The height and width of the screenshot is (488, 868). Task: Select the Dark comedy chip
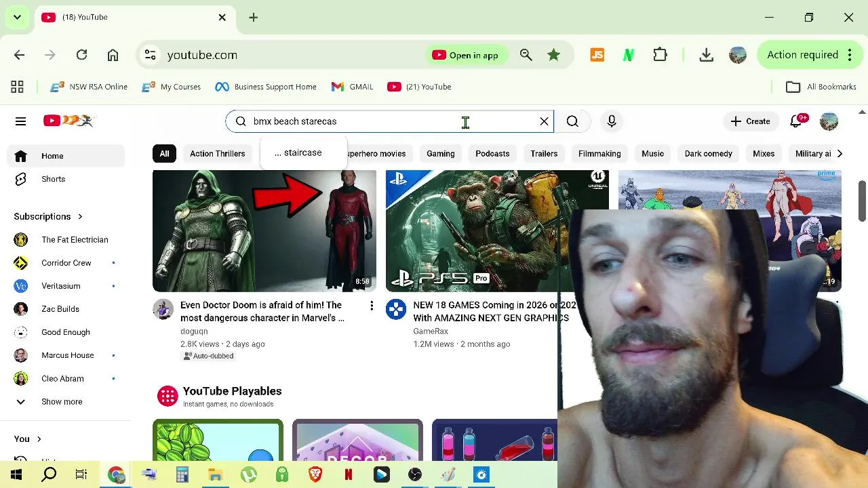[x=708, y=153]
